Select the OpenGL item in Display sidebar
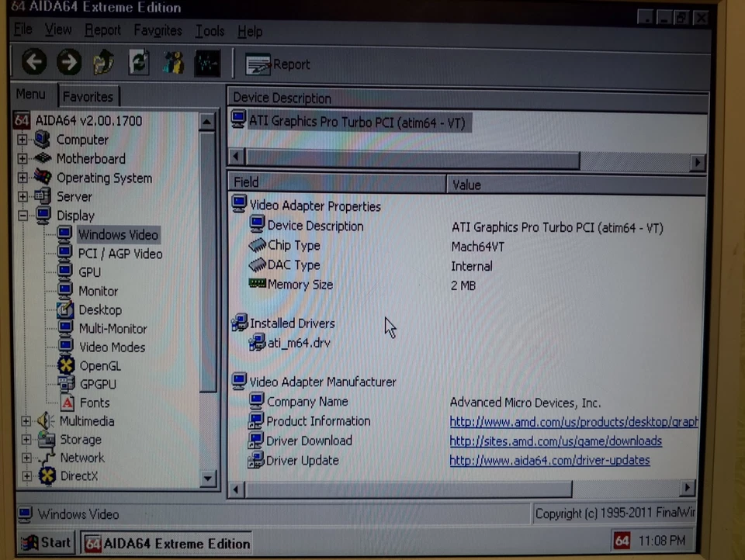This screenshot has width=745, height=560. (x=100, y=365)
